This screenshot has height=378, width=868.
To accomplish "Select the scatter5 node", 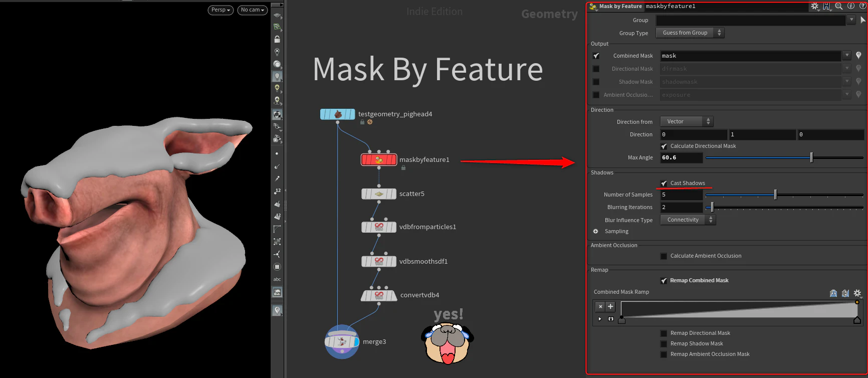I will pos(379,194).
